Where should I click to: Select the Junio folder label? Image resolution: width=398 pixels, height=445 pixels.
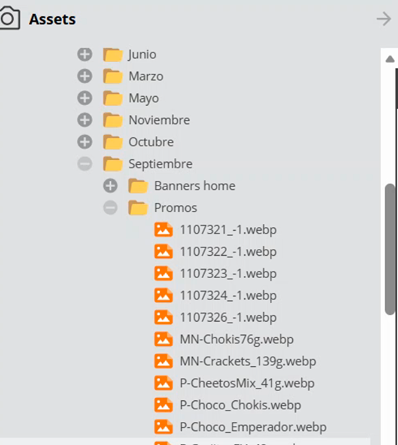point(142,55)
